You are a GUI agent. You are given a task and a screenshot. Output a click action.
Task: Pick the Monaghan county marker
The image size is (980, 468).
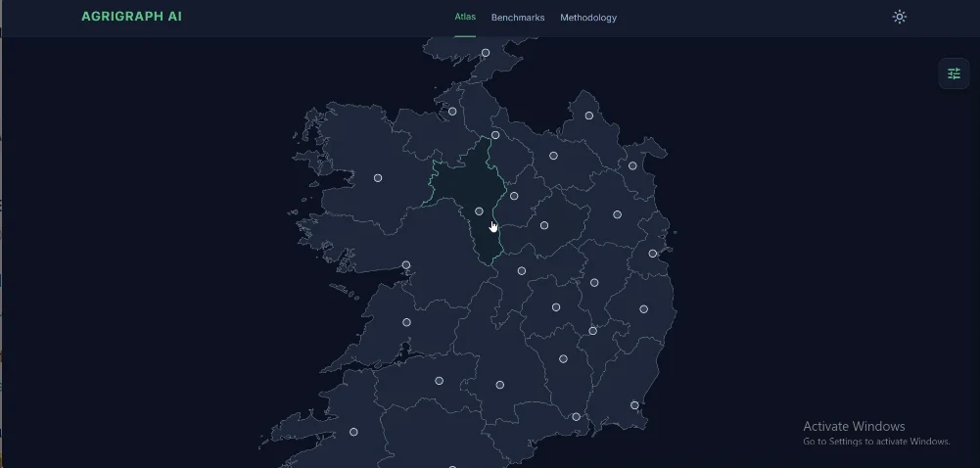pos(589,116)
